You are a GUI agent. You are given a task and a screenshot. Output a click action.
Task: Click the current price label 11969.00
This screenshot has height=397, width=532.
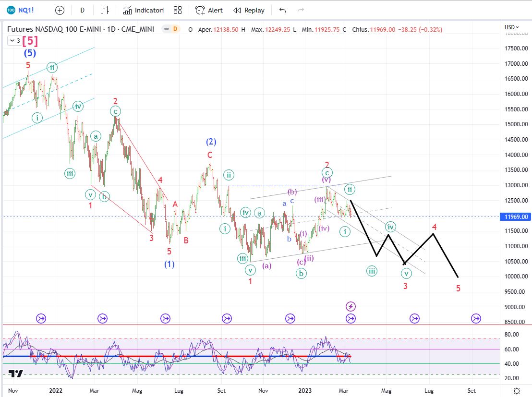coord(516,217)
